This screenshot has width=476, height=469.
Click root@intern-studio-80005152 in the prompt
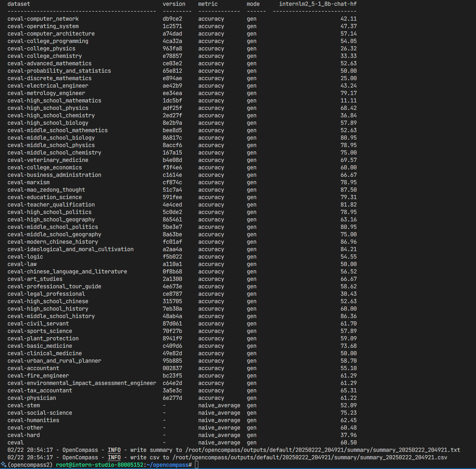(x=100, y=465)
